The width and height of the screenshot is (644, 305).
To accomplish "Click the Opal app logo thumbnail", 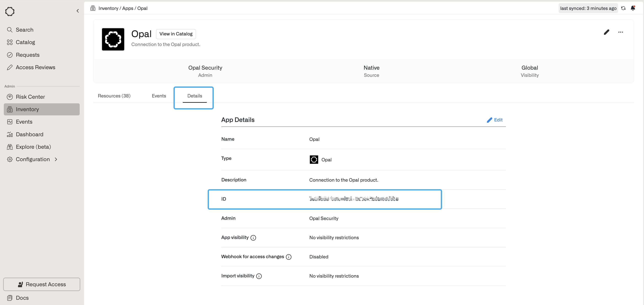I will coord(113,39).
